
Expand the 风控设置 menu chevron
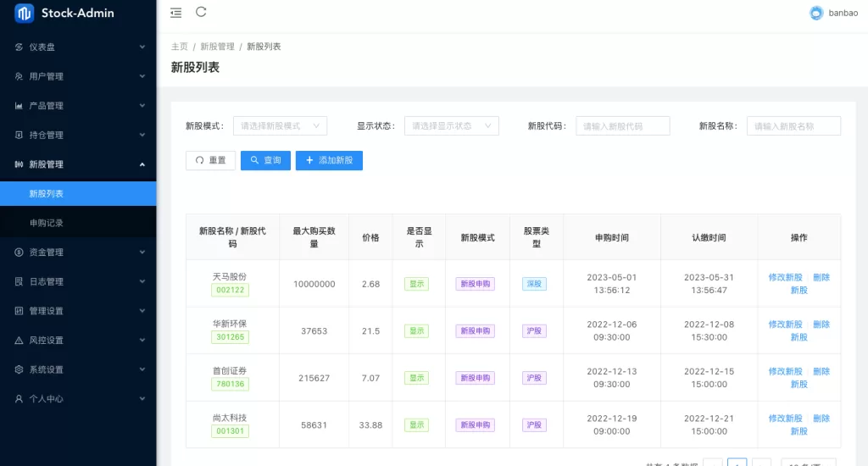point(142,341)
